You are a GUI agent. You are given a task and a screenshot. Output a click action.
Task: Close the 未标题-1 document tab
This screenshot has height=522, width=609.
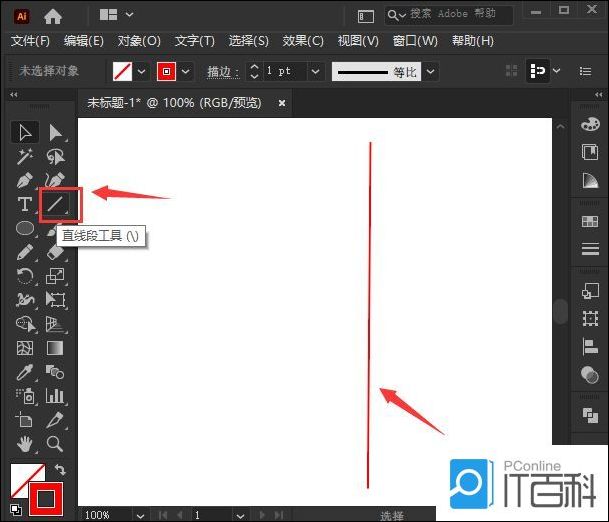(x=282, y=103)
